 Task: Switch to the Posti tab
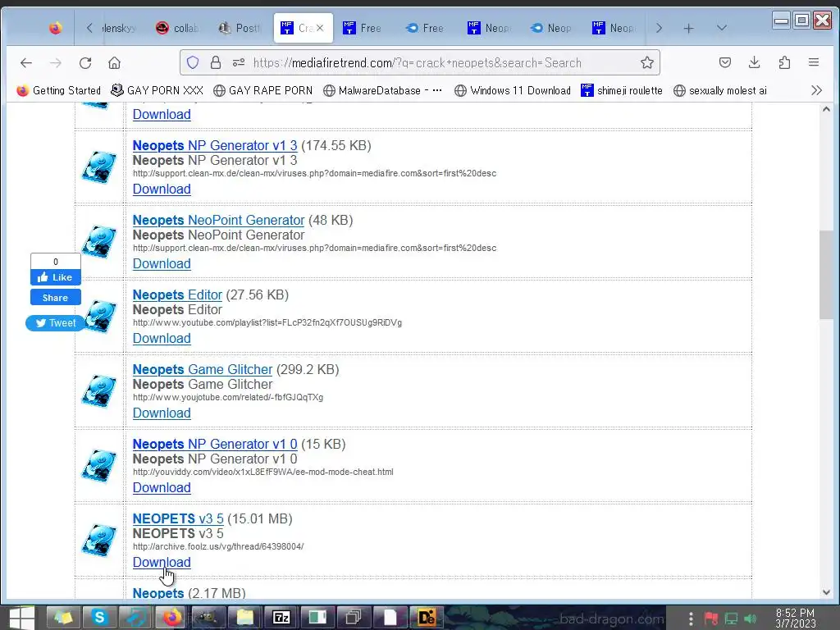pyautogui.click(x=241, y=28)
